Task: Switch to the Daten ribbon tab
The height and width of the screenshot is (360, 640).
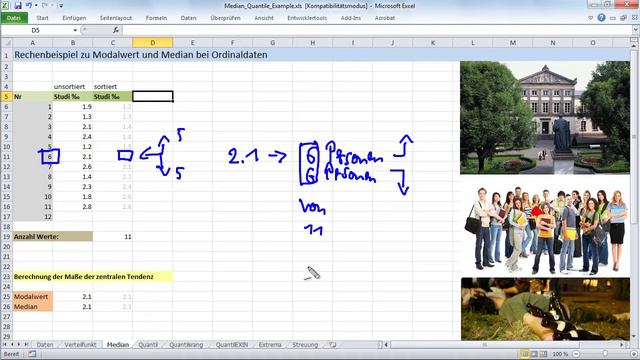Action: (189, 18)
